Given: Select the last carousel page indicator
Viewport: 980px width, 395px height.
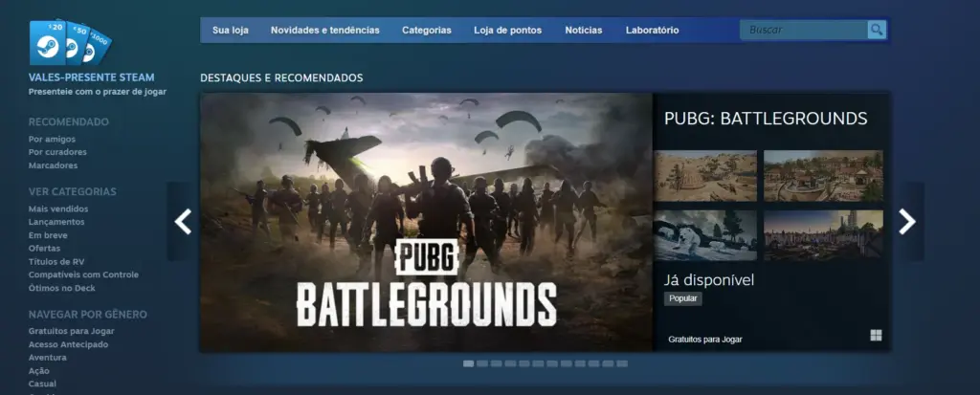Looking at the screenshot, I should (622, 363).
